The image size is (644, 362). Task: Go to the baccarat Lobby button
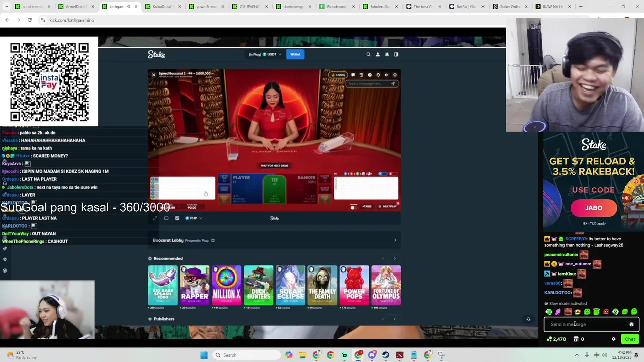tap(338, 75)
